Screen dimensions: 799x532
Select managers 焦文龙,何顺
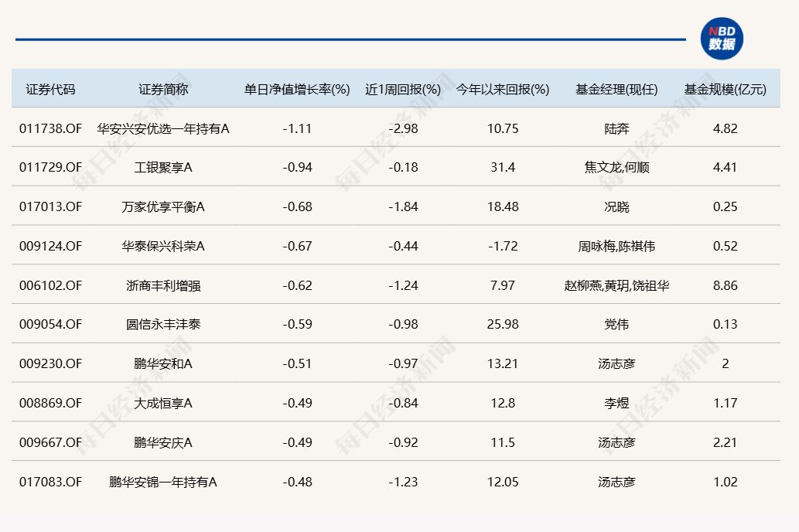click(x=616, y=167)
